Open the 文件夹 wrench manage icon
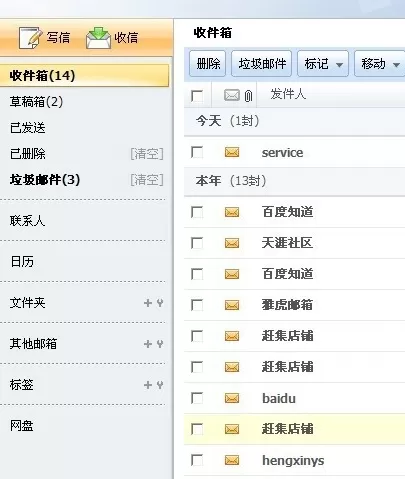The height and width of the screenshot is (479, 405). click(x=160, y=303)
